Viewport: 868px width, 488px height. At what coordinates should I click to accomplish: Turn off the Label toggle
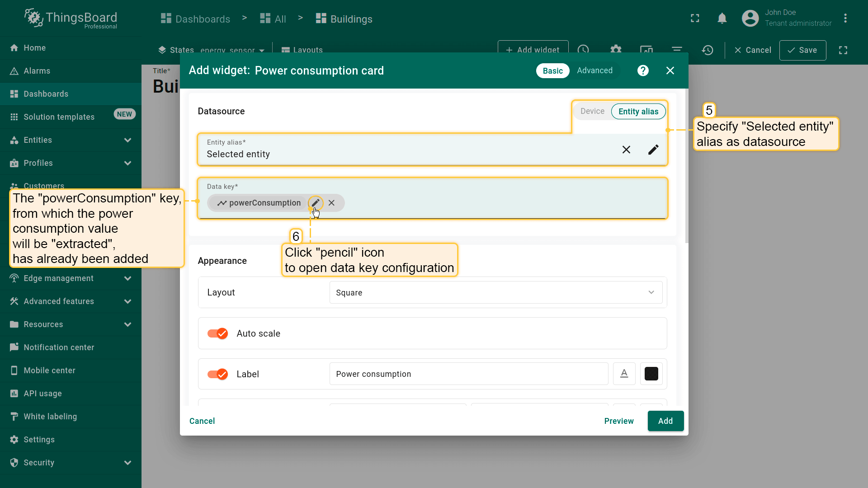pyautogui.click(x=217, y=374)
